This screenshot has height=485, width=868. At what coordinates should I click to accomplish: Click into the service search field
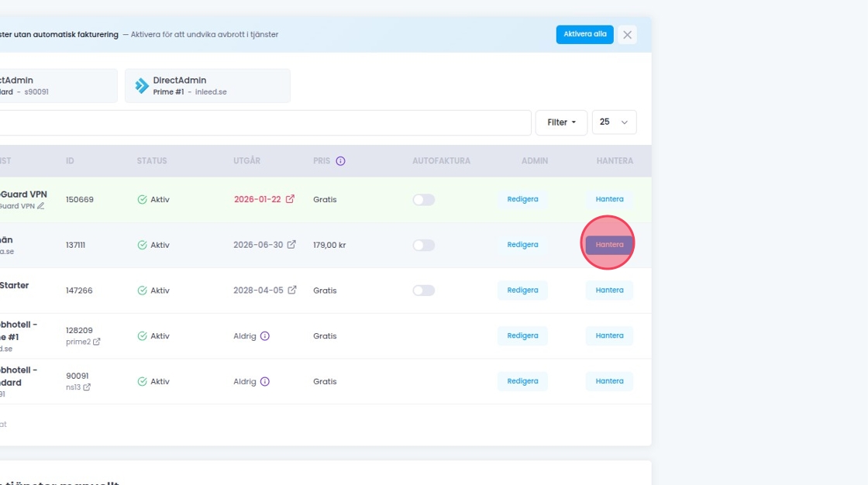(x=263, y=122)
